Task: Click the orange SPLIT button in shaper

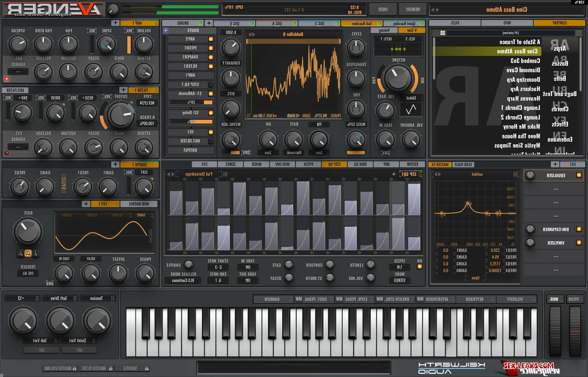Action: pos(64,184)
